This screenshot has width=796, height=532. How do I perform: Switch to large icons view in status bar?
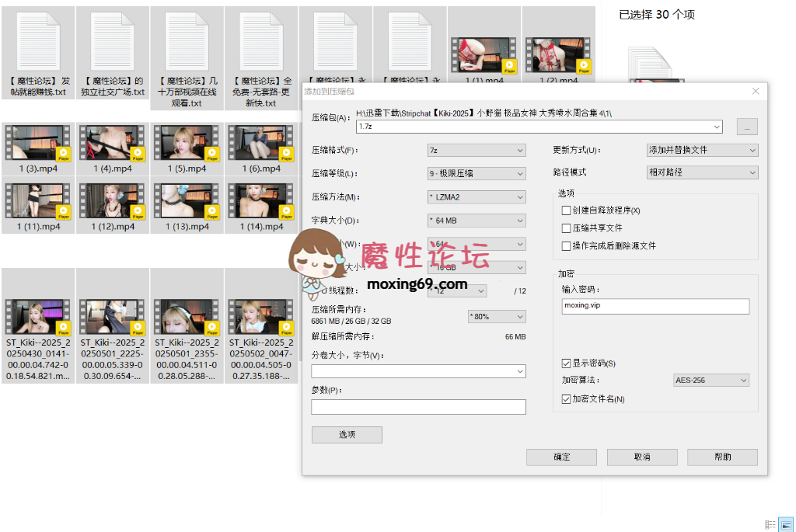tap(786, 524)
